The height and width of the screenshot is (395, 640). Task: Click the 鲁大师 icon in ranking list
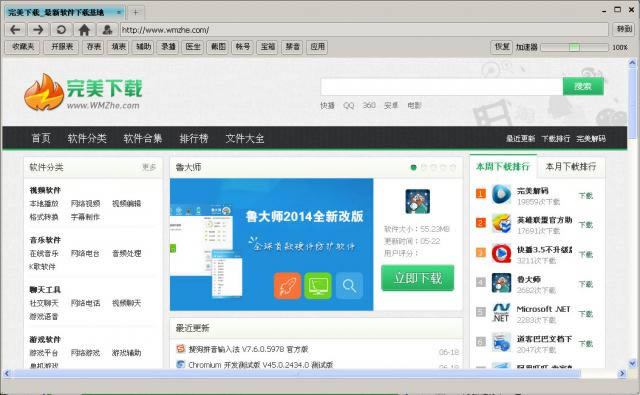pyautogui.click(x=501, y=283)
